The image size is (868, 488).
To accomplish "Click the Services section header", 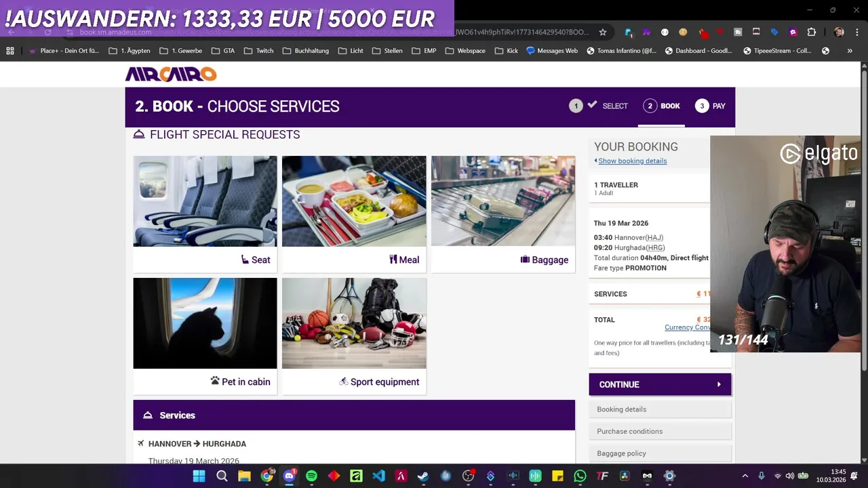I will [354, 415].
